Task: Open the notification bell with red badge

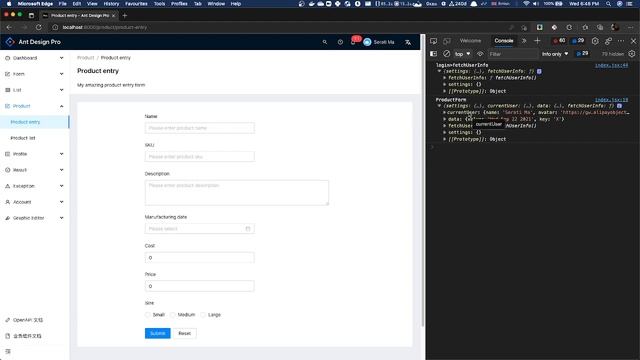Action: tap(353, 42)
